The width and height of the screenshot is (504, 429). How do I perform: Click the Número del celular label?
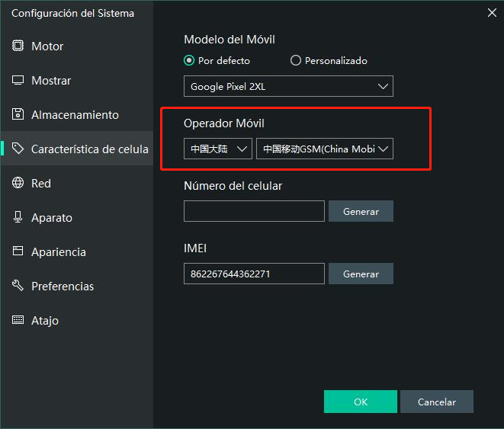click(233, 186)
